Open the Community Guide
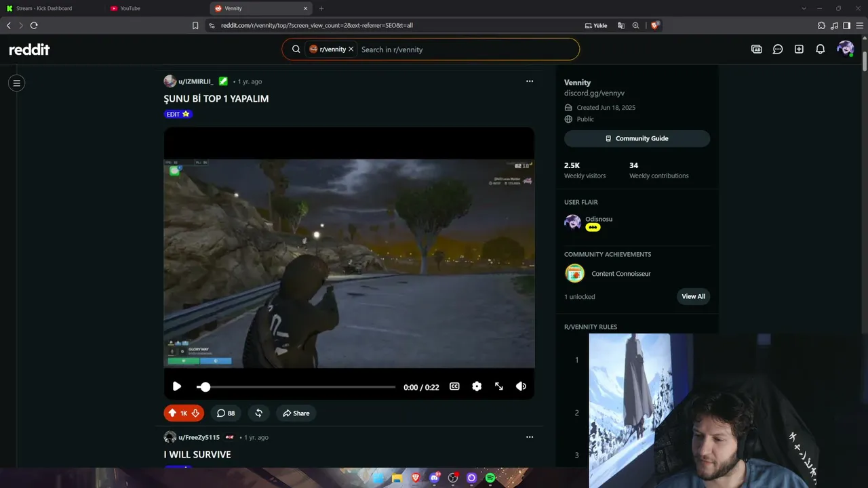 coord(637,138)
